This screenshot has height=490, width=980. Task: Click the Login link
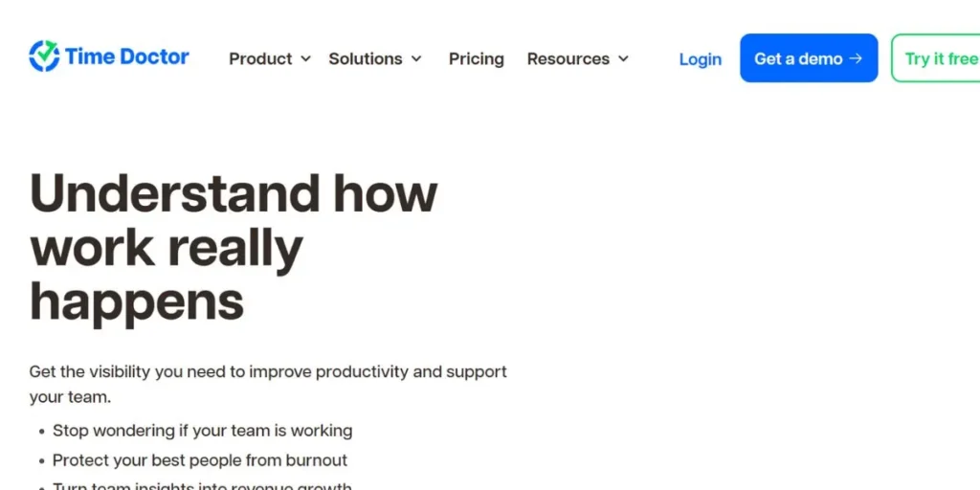click(x=700, y=59)
